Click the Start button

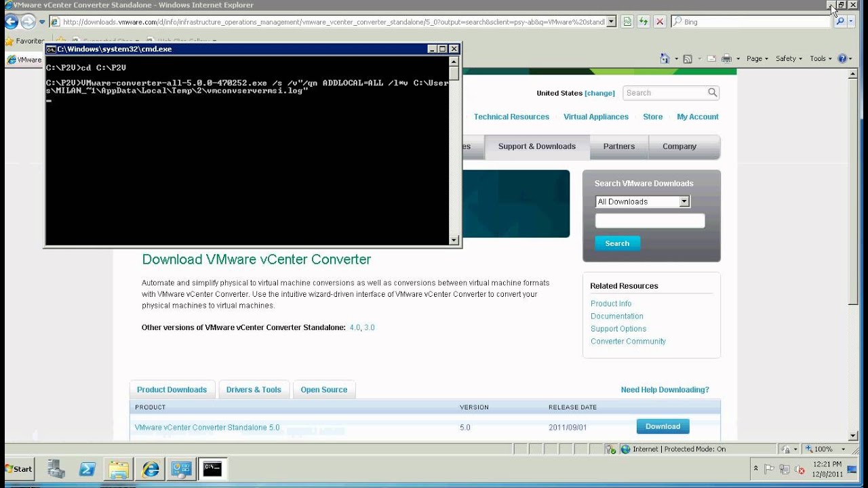[19, 468]
